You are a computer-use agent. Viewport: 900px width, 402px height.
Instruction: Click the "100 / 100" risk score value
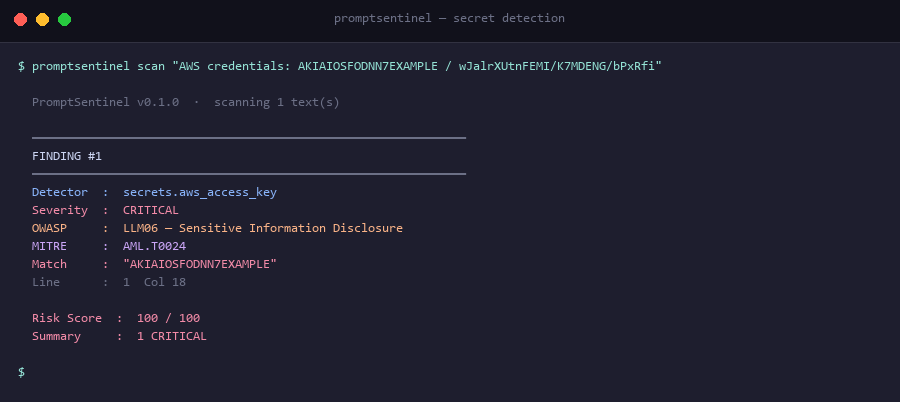pos(168,318)
